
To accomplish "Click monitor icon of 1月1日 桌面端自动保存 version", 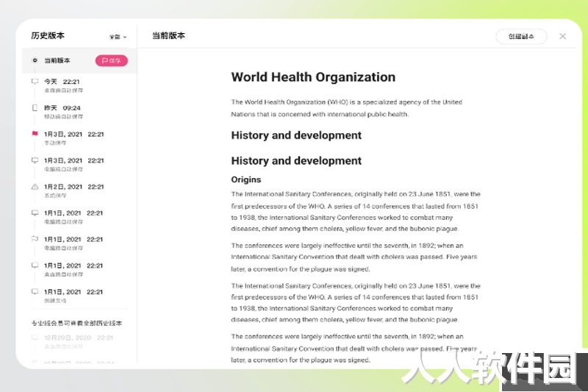I will [35, 266].
